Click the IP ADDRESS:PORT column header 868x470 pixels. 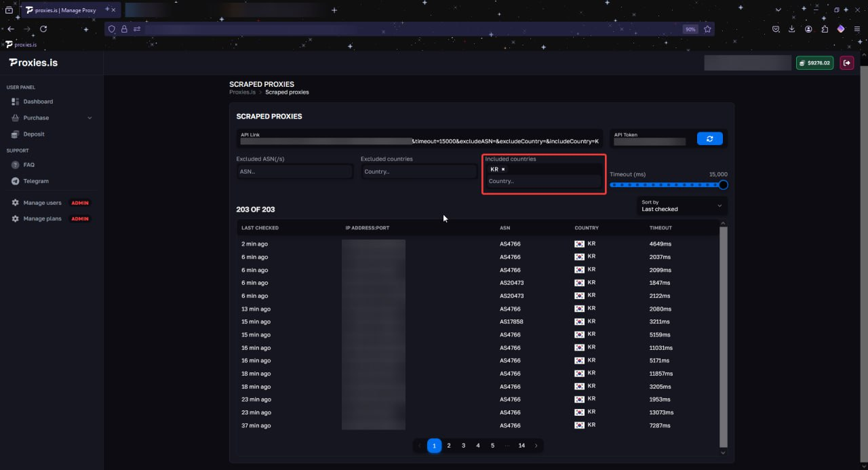[366, 228]
